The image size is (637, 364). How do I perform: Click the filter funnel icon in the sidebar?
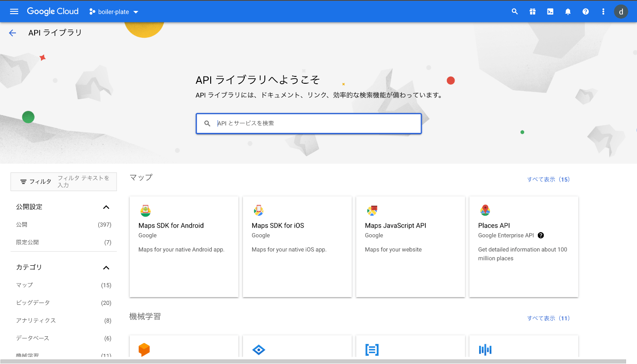23,182
